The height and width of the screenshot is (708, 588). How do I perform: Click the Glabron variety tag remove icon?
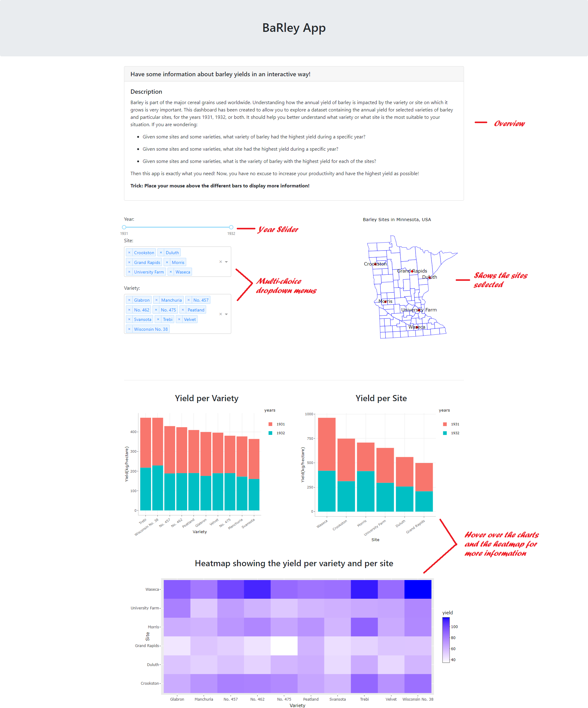(x=129, y=300)
